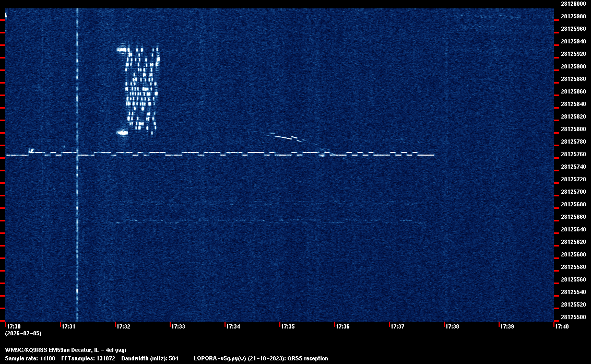591x364 pixels.
Task: Click the 17:40 time label
Action: pos(562,326)
